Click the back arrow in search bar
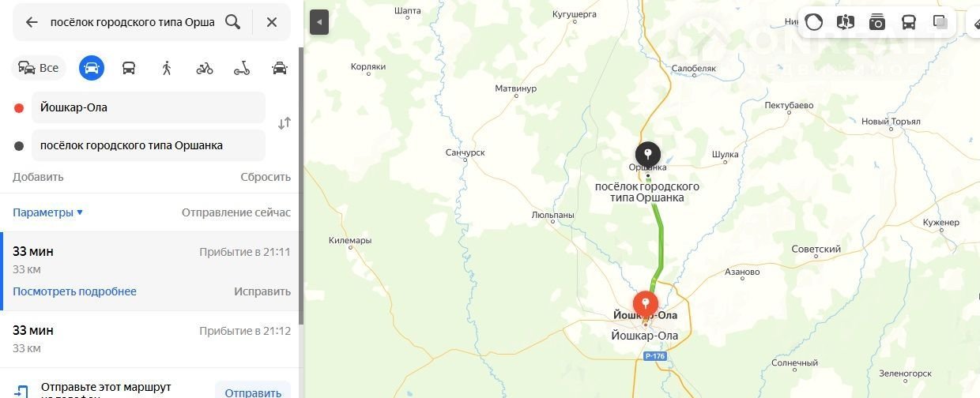This screenshot has width=980, height=398. 32,22
